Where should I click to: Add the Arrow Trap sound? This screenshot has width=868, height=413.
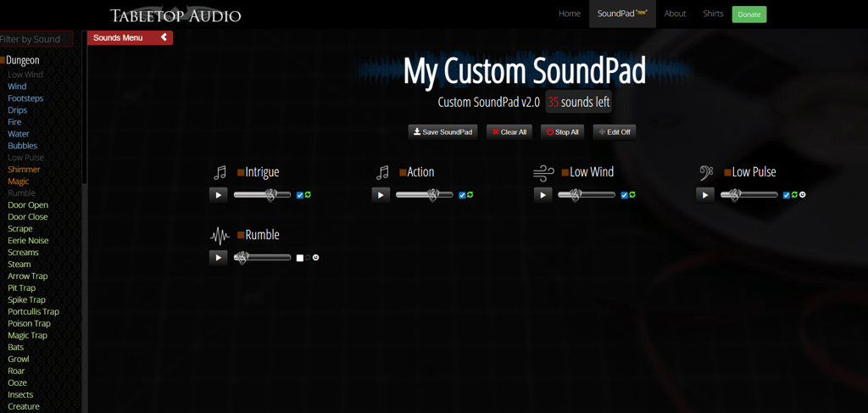[x=28, y=276]
